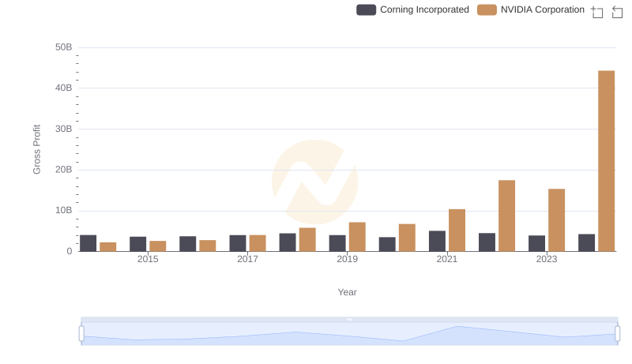Click the NVIDIA bar for 2014
Viewport: 632px width, 364px height.
click(108, 247)
